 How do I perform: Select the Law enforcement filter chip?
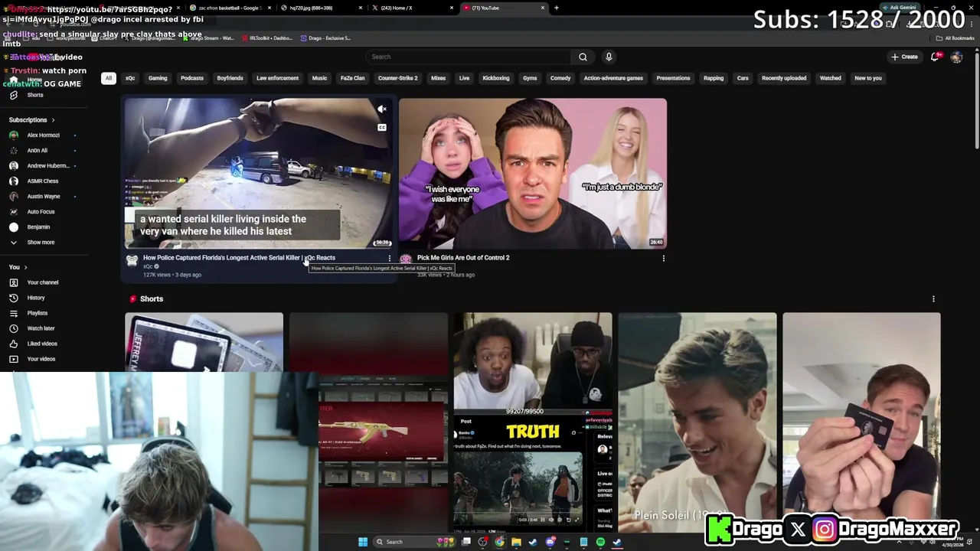277,78
